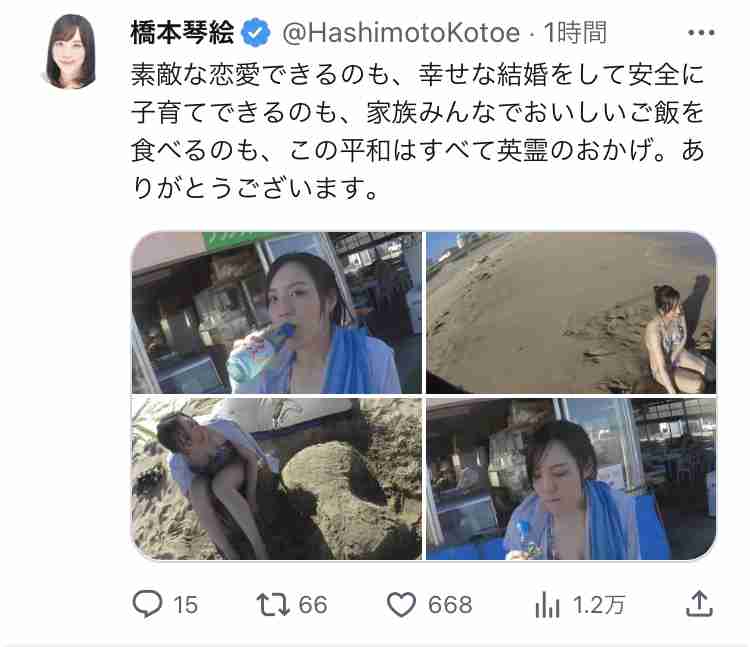Click the blue verified badge
The height and width of the screenshot is (647, 750).
pyautogui.click(x=255, y=33)
